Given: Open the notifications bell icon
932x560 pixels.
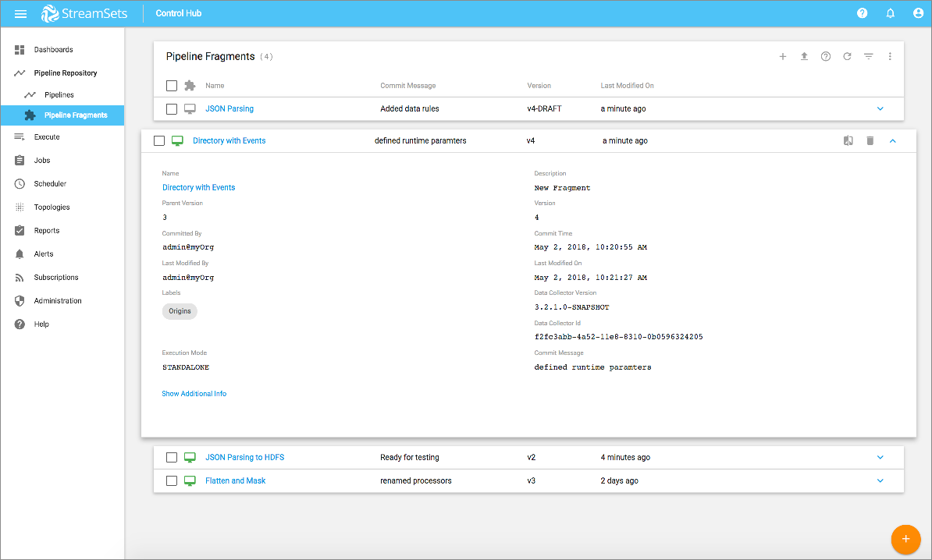Looking at the screenshot, I should tap(891, 13).
